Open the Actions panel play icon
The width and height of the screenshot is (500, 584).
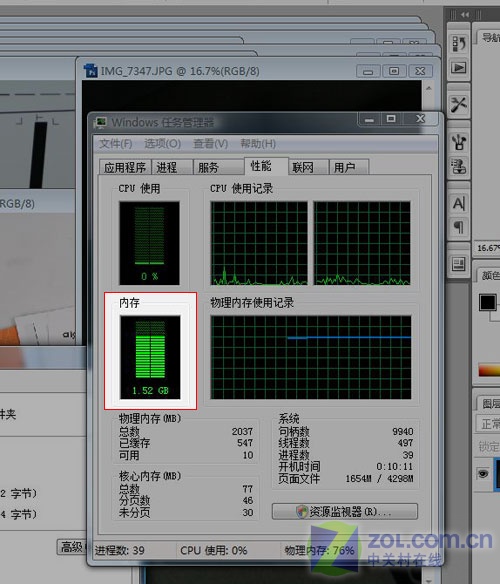(x=458, y=68)
